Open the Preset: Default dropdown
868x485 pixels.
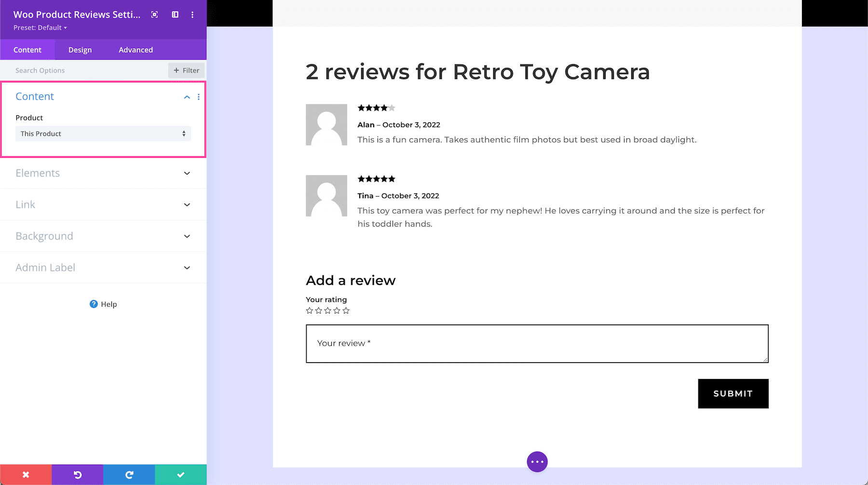pos(40,27)
